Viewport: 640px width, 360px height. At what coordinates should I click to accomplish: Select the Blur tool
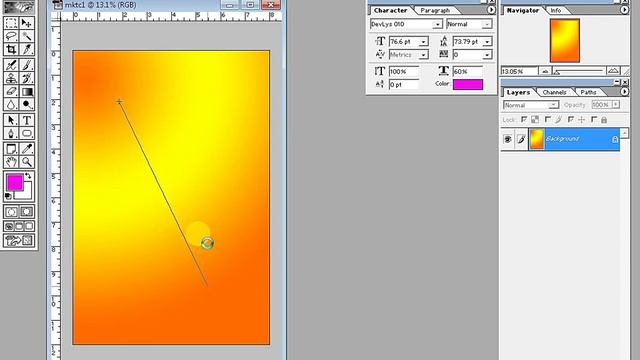[x=11, y=104]
